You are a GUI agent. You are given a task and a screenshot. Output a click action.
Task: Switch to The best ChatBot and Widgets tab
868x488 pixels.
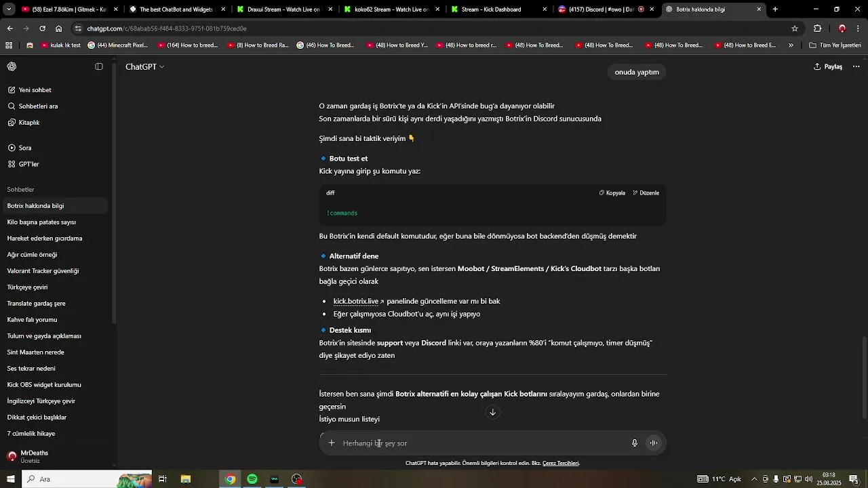[x=176, y=9]
